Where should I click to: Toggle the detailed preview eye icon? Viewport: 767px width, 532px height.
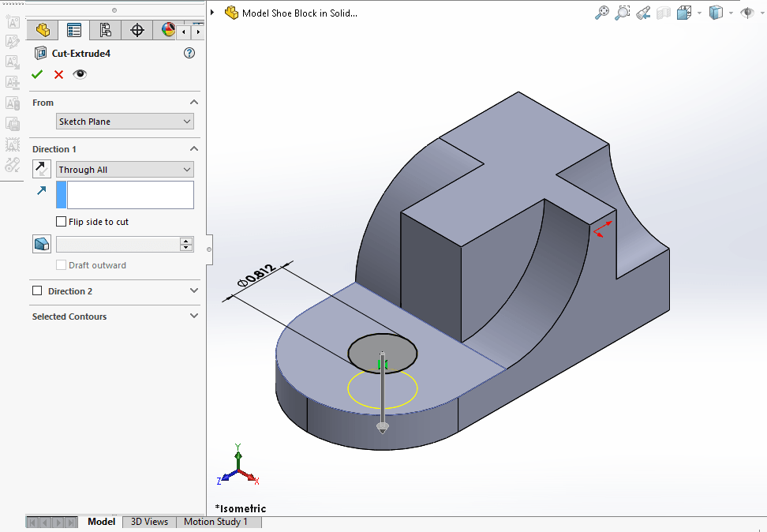coord(80,74)
